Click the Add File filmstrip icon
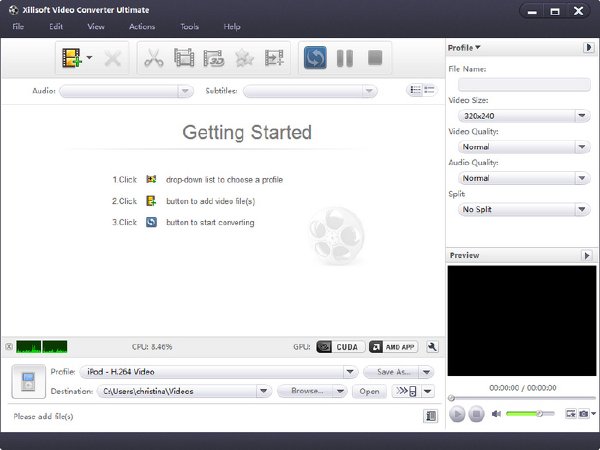Image resolution: width=600 pixels, height=450 pixels. [x=72, y=58]
